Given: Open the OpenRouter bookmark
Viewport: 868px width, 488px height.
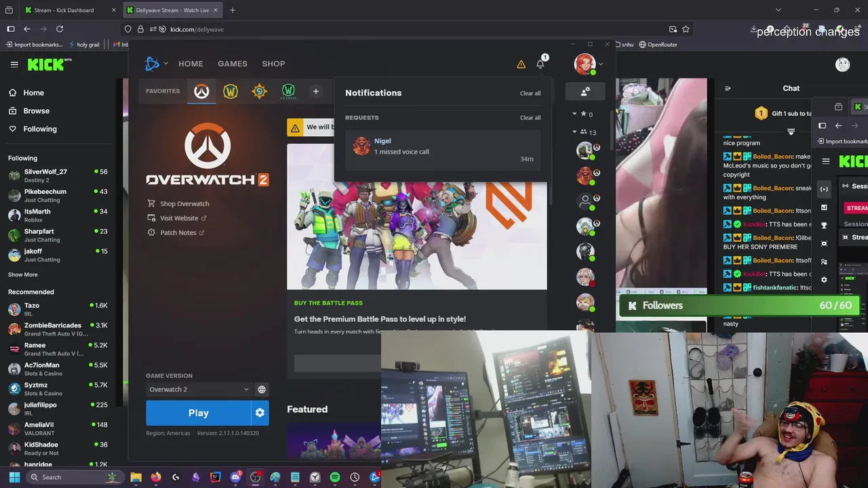Looking at the screenshot, I should [x=657, y=45].
